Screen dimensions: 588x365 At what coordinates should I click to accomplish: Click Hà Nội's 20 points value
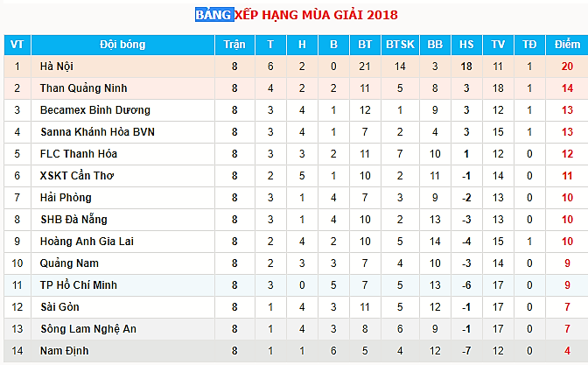click(567, 67)
